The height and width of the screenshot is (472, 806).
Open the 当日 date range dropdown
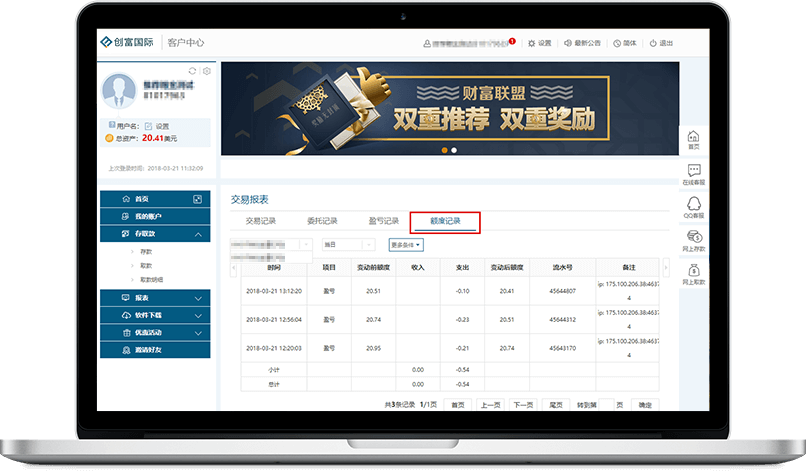coord(348,245)
